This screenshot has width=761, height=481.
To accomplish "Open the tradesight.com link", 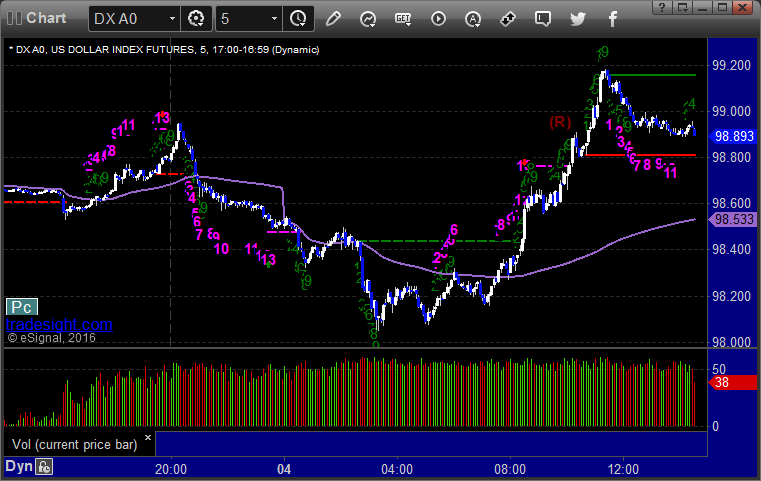I will click(x=59, y=324).
